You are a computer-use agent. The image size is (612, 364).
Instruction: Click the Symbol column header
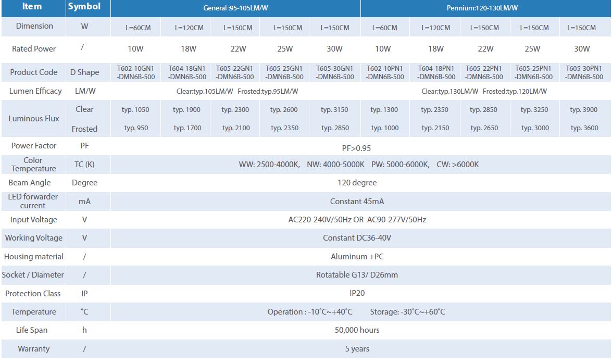pos(84,7)
